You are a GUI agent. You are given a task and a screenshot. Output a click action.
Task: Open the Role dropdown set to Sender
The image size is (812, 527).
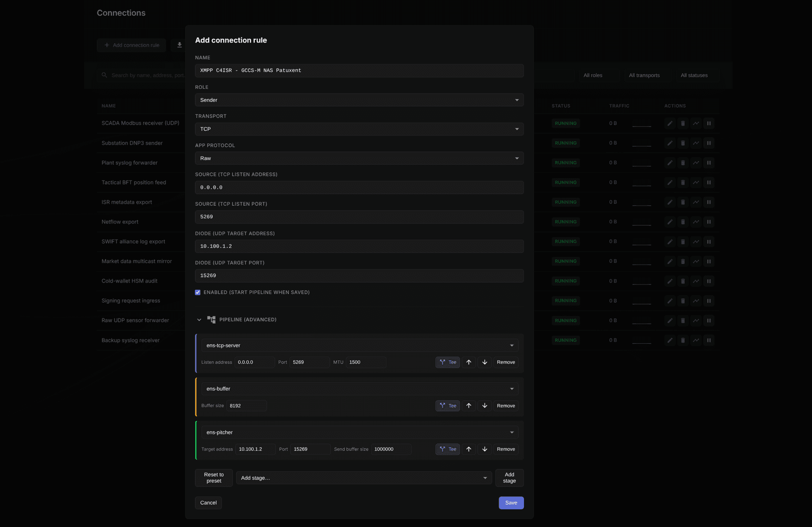pos(359,100)
